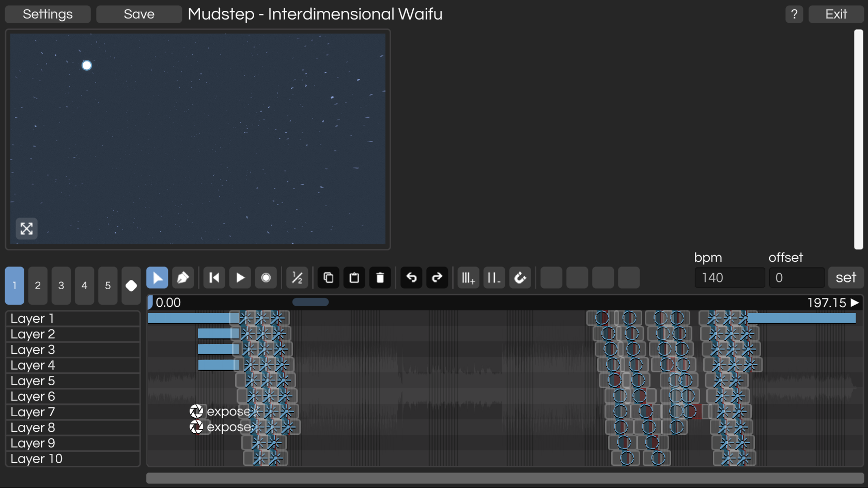This screenshot has height=488, width=868.
Task: Click the paste clipboard icon
Action: (354, 278)
